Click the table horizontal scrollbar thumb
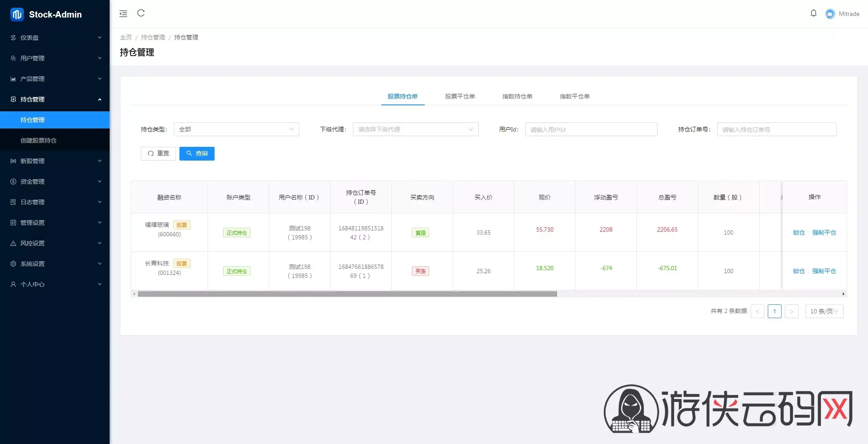868x444 pixels. 347,294
